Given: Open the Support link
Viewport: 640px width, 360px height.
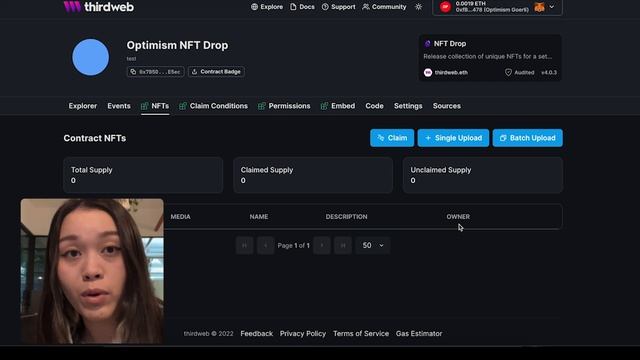Looking at the screenshot, I should coord(338,7).
